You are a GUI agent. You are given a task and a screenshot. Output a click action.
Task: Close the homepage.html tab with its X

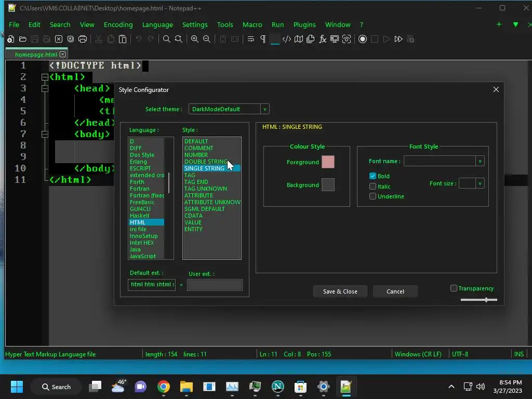[x=62, y=54]
